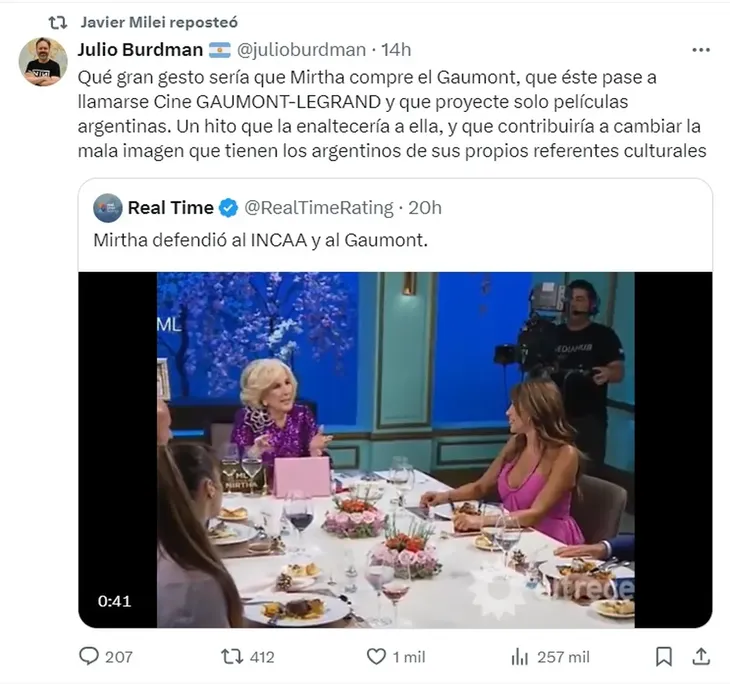Play the embedded Mirtha video

pyautogui.click(x=395, y=449)
